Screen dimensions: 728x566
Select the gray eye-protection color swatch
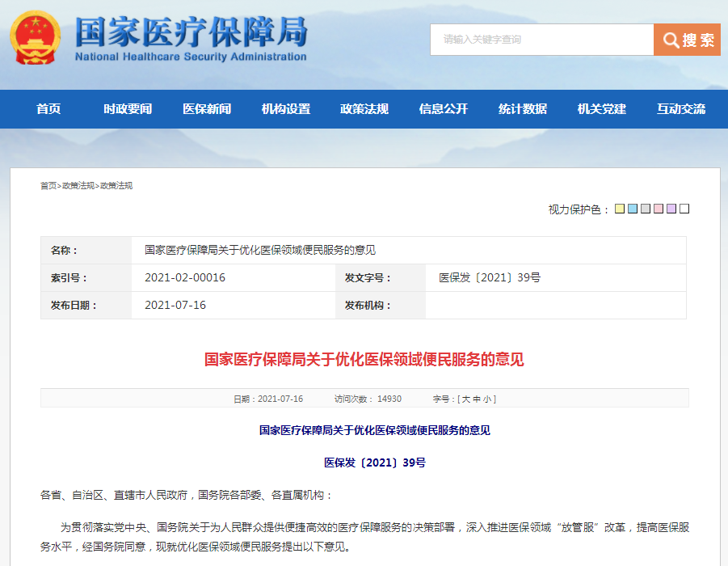[646, 209]
